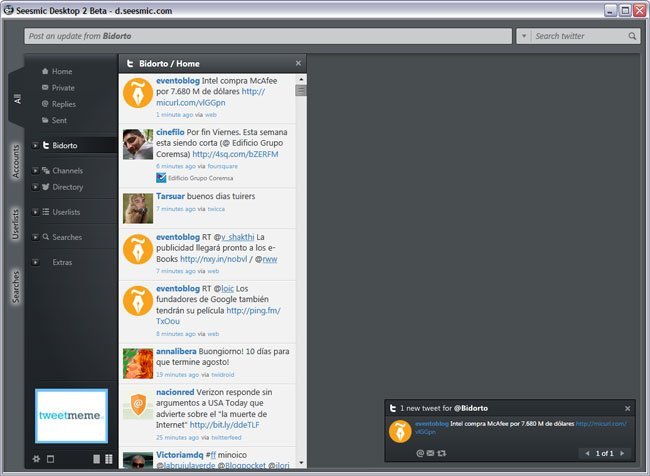Image resolution: width=650 pixels, height=476 pixels.
Task: Open the bit.ly/ddeTLF link
Action: tap(224, 425)
